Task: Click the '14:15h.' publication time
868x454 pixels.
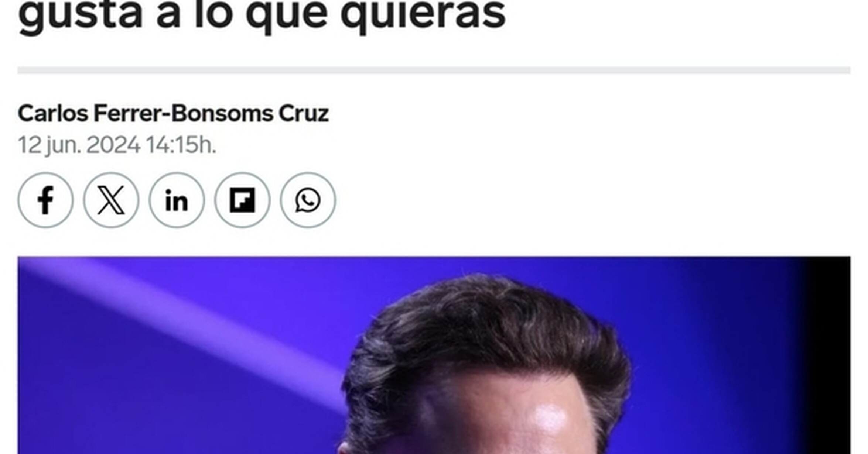Action: click(181, 145)
